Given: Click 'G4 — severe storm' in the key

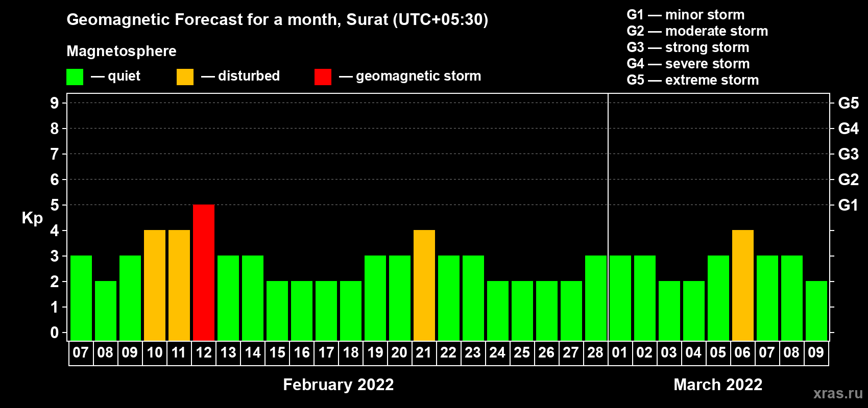Looking at the screenshot, I should (x=688, y=64).
